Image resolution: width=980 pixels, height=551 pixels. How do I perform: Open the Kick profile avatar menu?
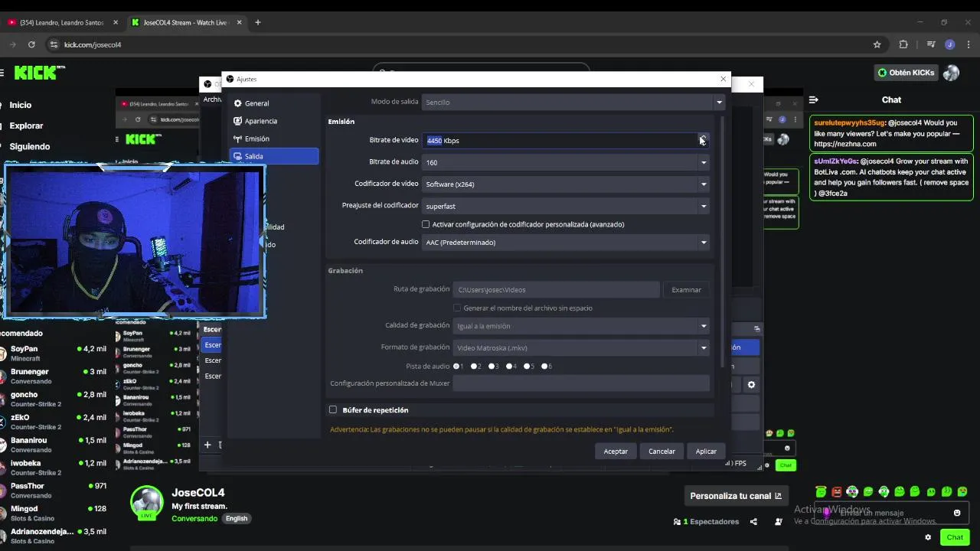[x=951, y=73]
